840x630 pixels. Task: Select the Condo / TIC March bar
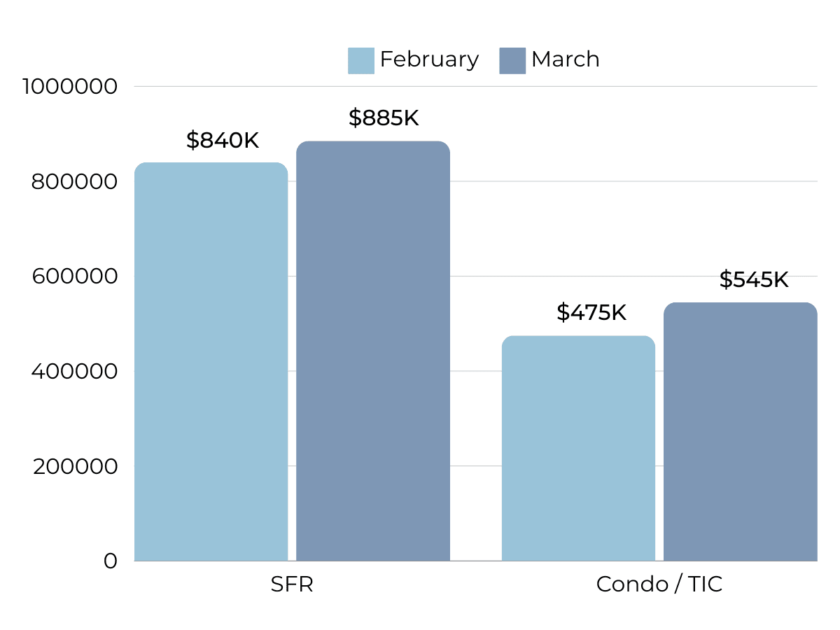point(740,431)
